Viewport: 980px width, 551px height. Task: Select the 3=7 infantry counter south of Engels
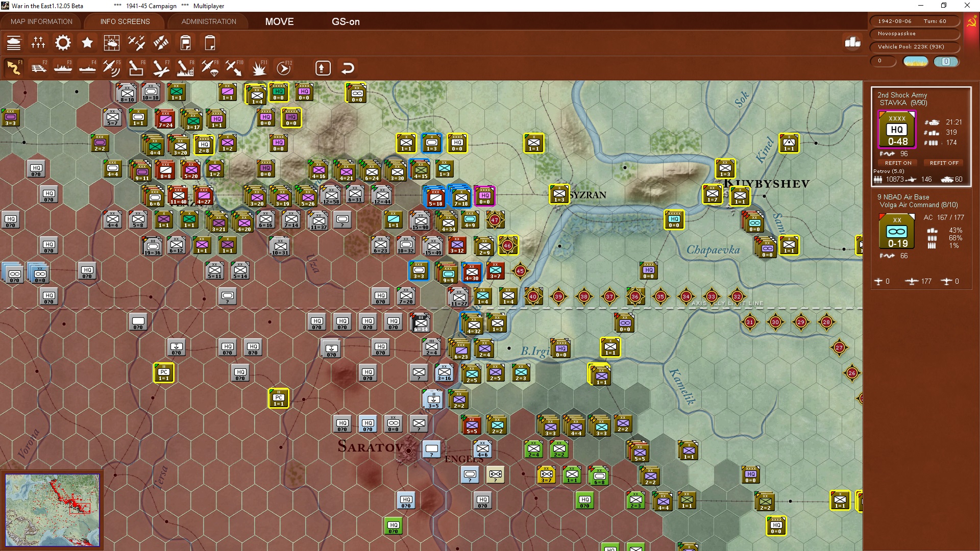click(x=546, y=475)
